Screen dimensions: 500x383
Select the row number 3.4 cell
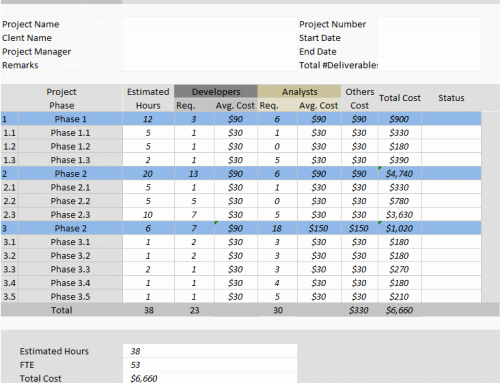click(9, 283)
